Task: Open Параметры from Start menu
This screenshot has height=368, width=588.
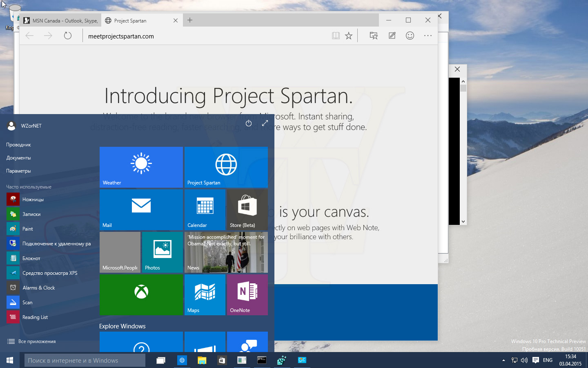Action: pos(18,171)
